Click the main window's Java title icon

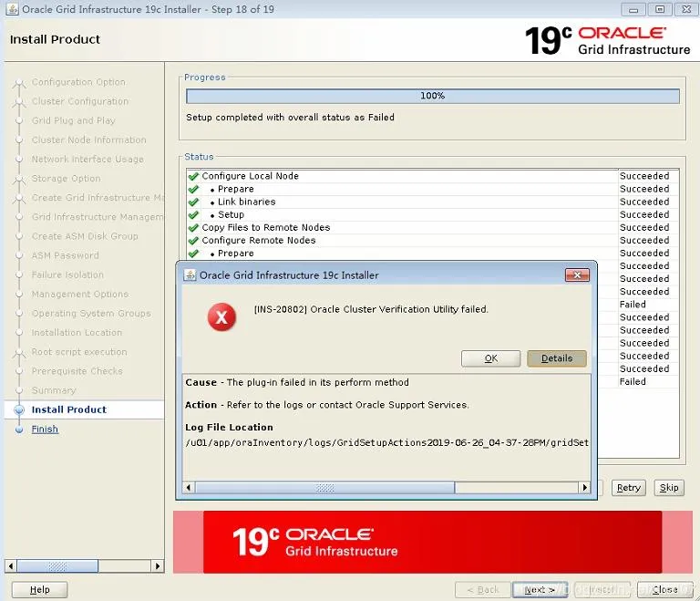[12, 9]
